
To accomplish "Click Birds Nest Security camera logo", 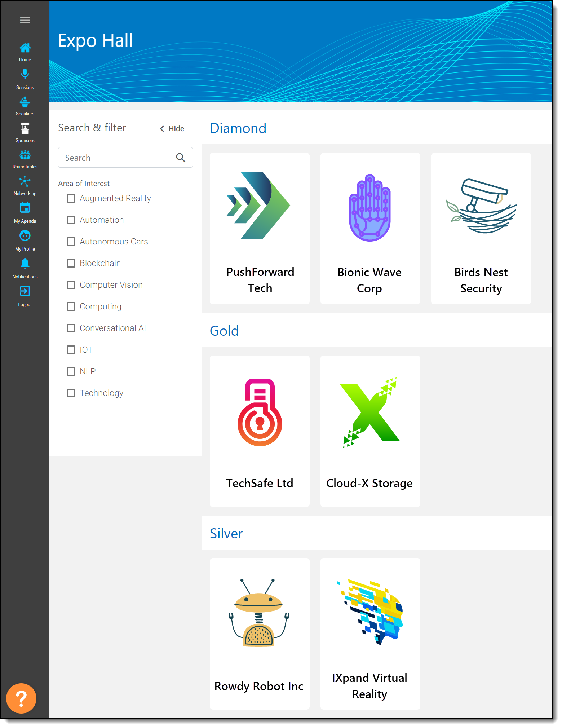I will tap(481, 206).
